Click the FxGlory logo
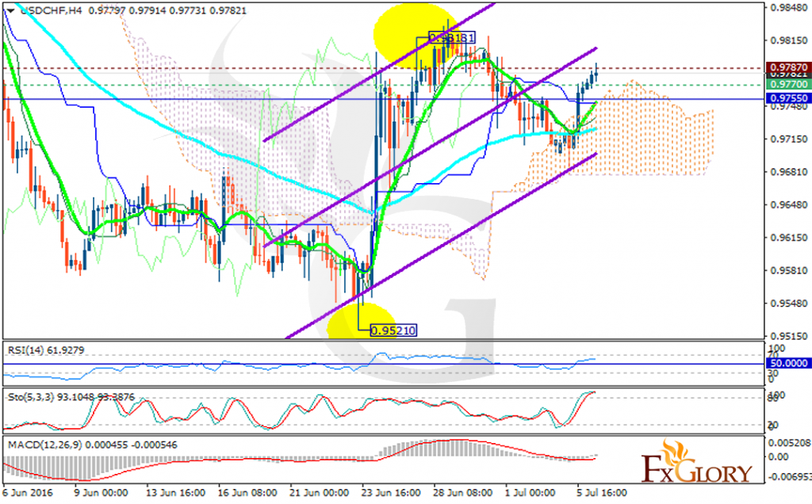This screenshot has width=812, height=504. 696,462
